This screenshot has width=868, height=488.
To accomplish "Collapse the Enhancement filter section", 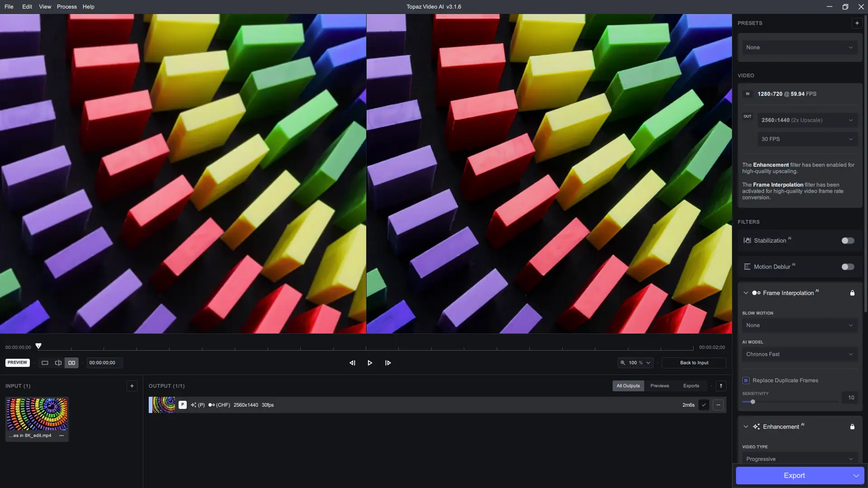I will click(x=746, y=427).
